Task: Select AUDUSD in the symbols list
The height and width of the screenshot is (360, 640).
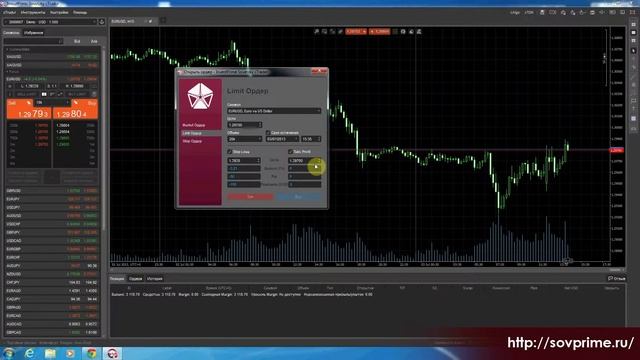Action: 52,216
